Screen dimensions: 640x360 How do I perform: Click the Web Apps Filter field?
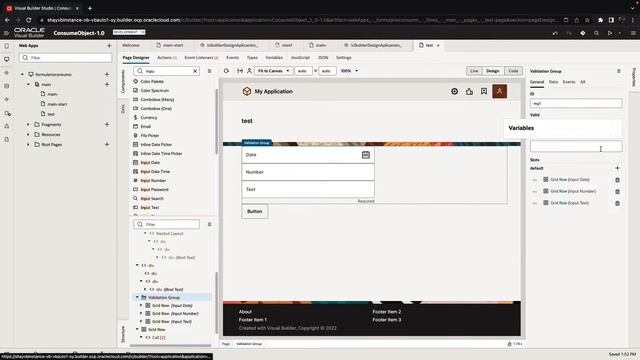[x=66, y=58]
